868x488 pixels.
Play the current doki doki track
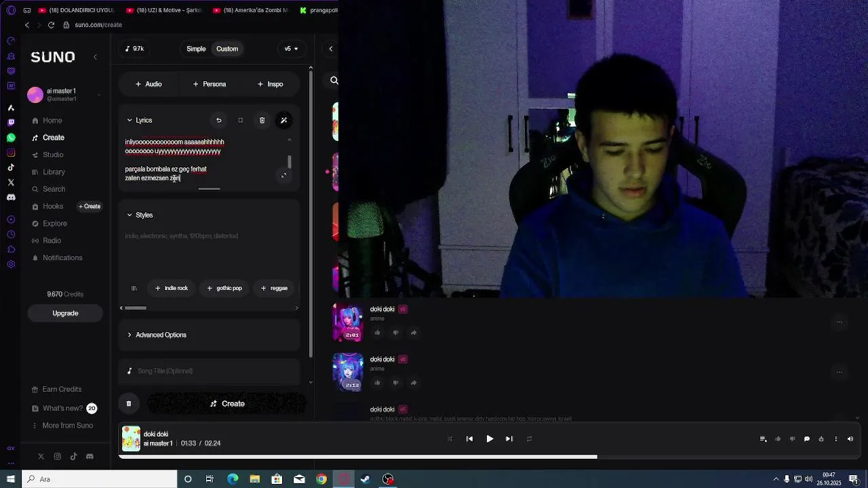[490, 439]
